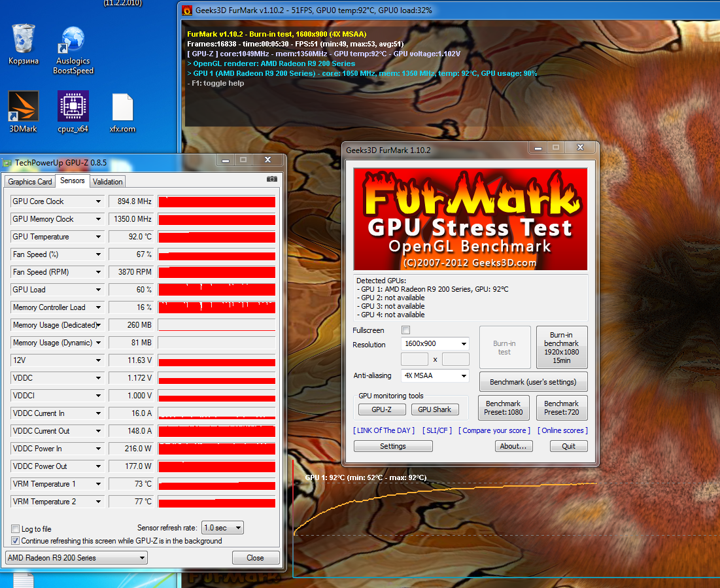
Task: Click the 148.0 A VDDC Current Out value
Action: click(x=131, y=431)
